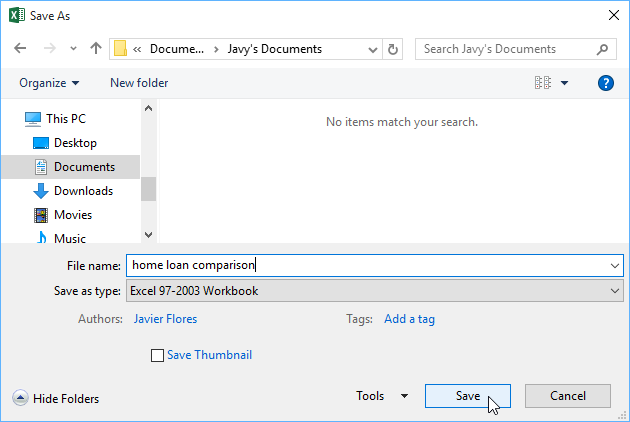Click the Add a tag link

[x=409, y=319]
